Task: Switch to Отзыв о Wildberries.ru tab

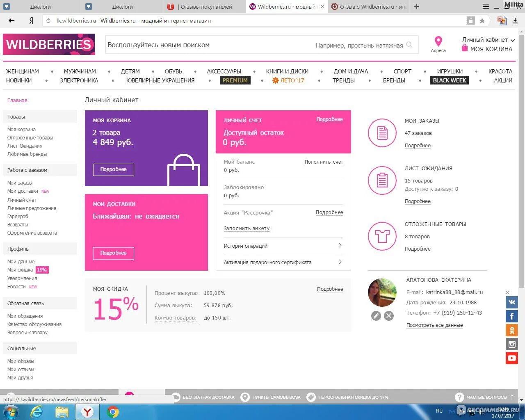Action: [x=369, y=7]
